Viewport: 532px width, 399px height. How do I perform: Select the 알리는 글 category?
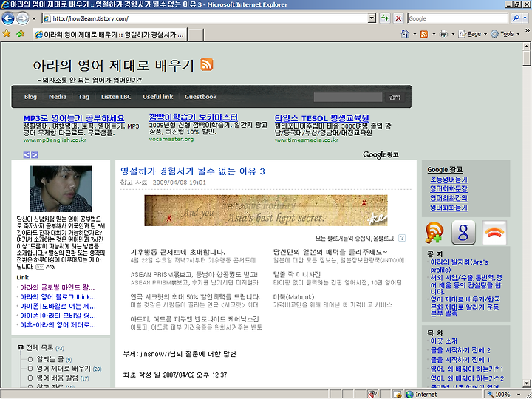[x=54, y=359]
